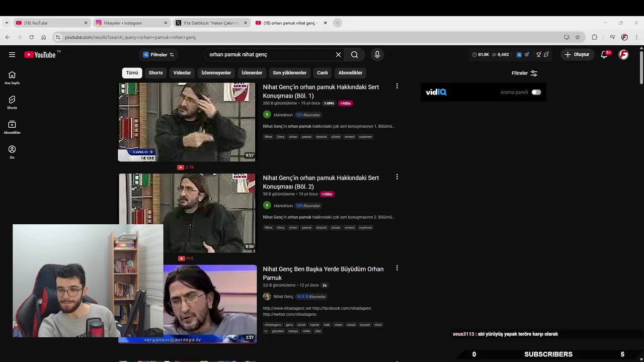
Task: Go back to previous page
Action: coord(7,37)
